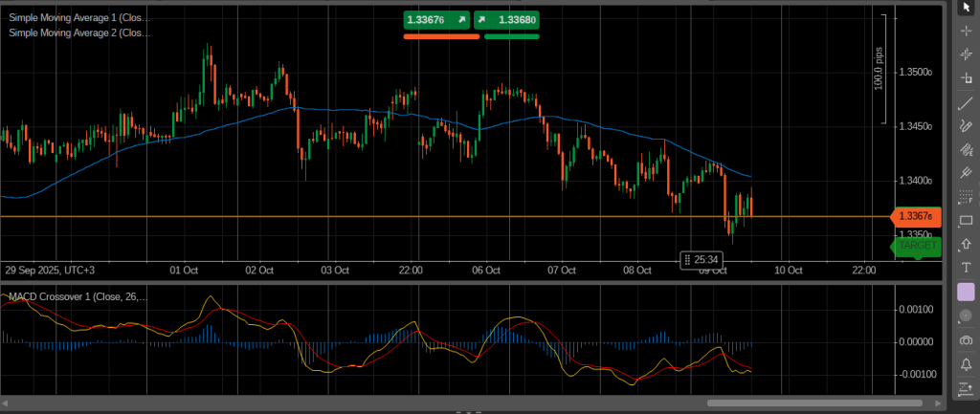Select the cursor pointer tool

click(x=966, y=7)
